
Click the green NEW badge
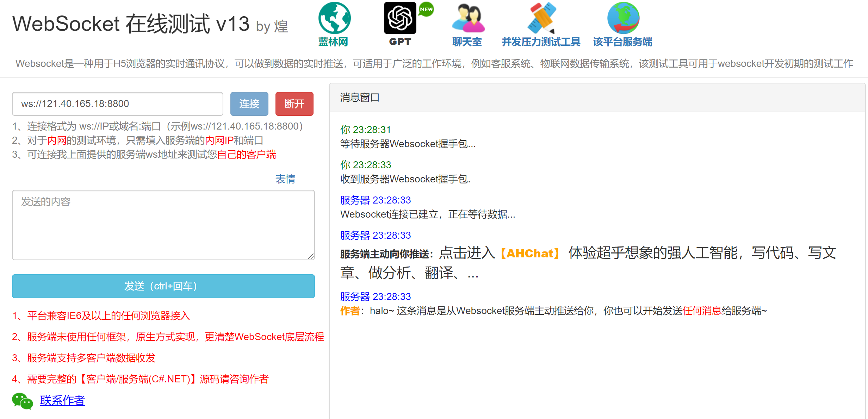tap(426, 10)
